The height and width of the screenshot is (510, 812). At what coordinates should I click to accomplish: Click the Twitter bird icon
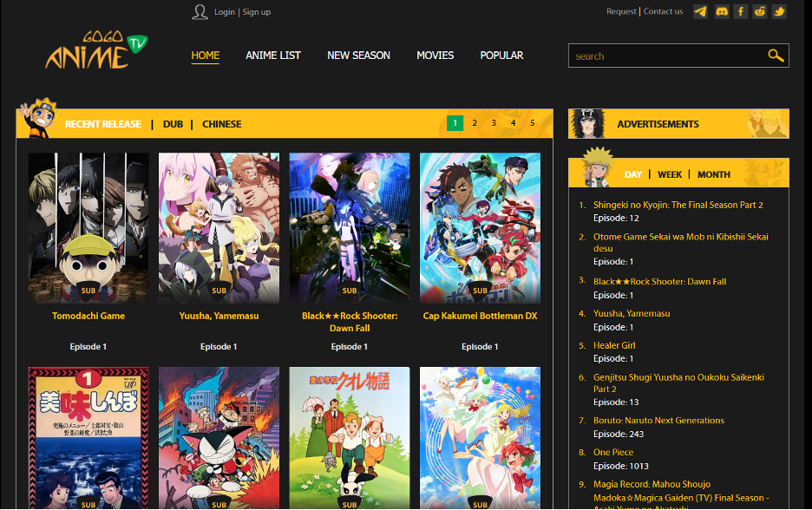[x=779, y=11]
